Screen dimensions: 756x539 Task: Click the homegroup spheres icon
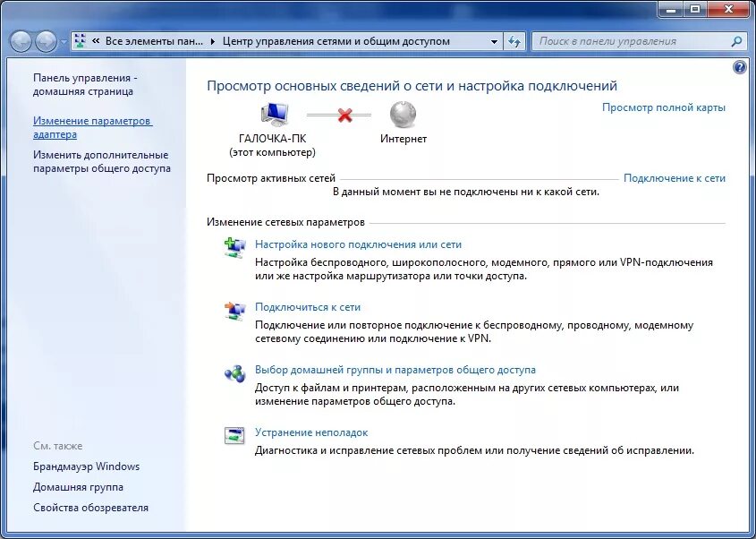pyautogui.click(x=234, y=373)
